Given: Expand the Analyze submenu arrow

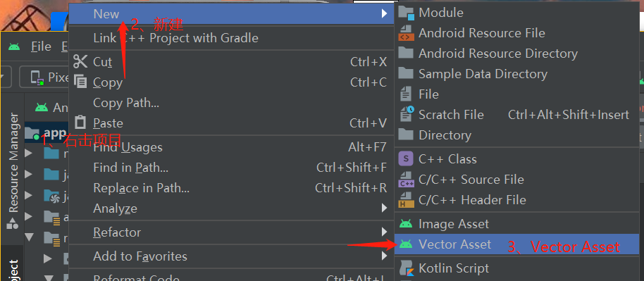Looking at the screenshot, I should 384,208.
